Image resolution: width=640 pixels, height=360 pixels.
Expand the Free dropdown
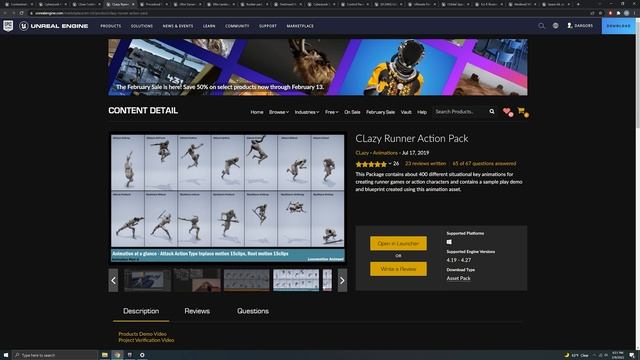[x=331, y=112]
